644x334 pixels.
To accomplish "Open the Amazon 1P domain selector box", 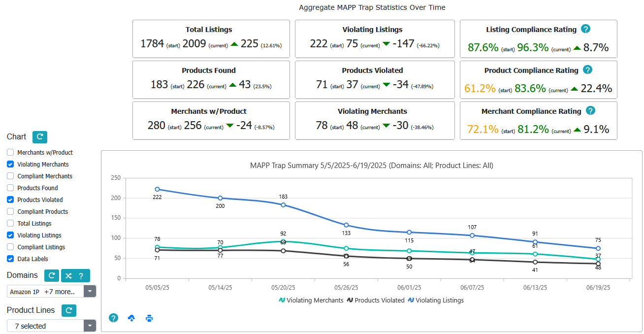I will click(x=47, y=291).
